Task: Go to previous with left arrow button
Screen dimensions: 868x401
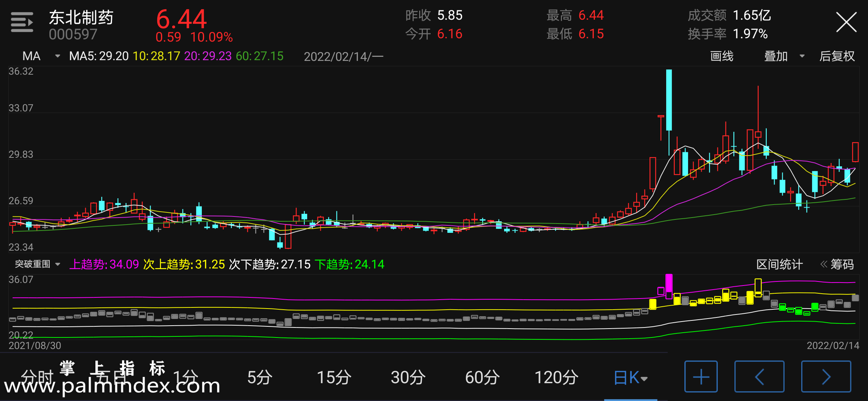Action: [759, 376]
